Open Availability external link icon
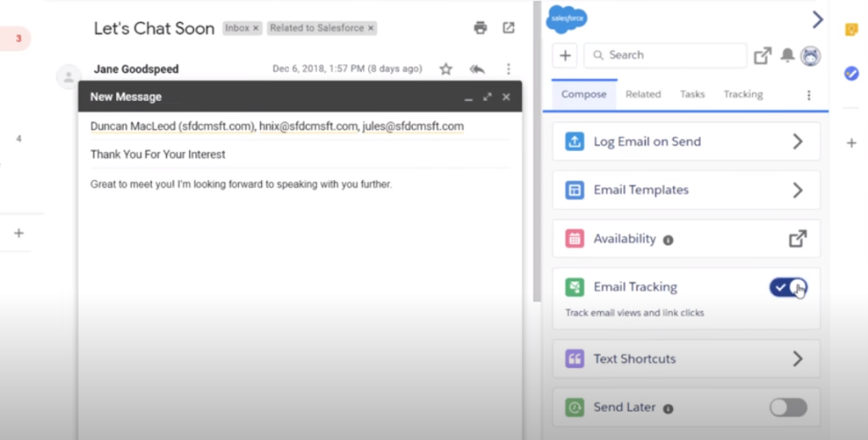868x440 pixels. point(798,239)
